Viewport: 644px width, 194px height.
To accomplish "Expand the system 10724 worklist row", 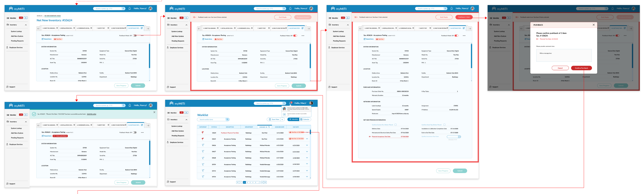I will (307, 176).
